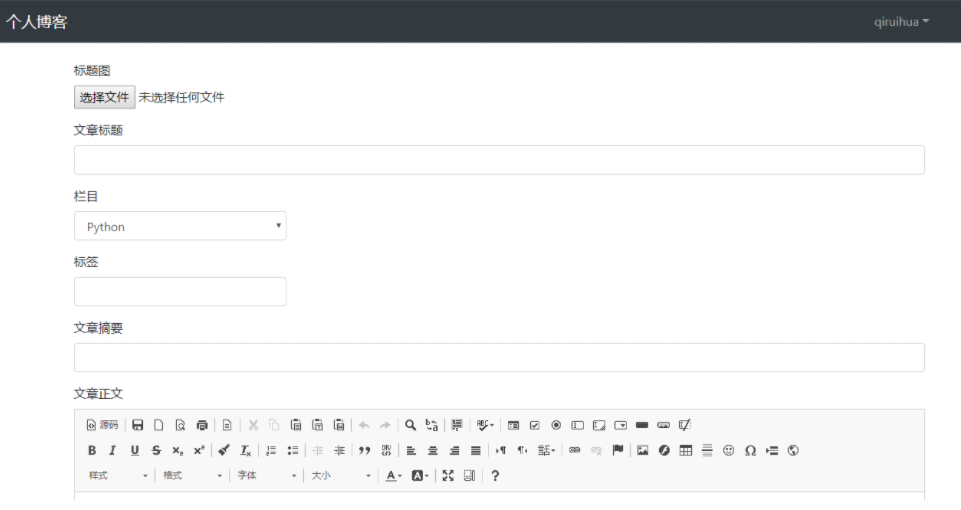Click Paste from Word icon
Viewport: 961px width, 510px height.
pyautogui.click(x=339, y=425)
